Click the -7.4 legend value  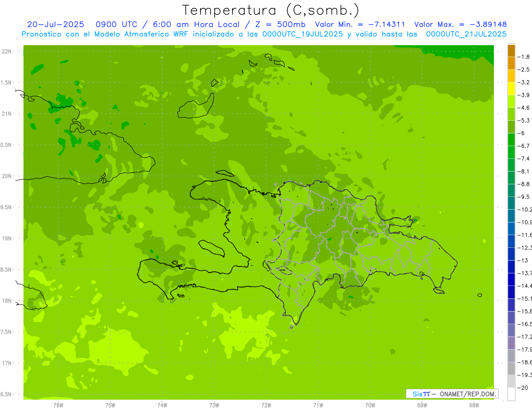(x=524, y=159)
